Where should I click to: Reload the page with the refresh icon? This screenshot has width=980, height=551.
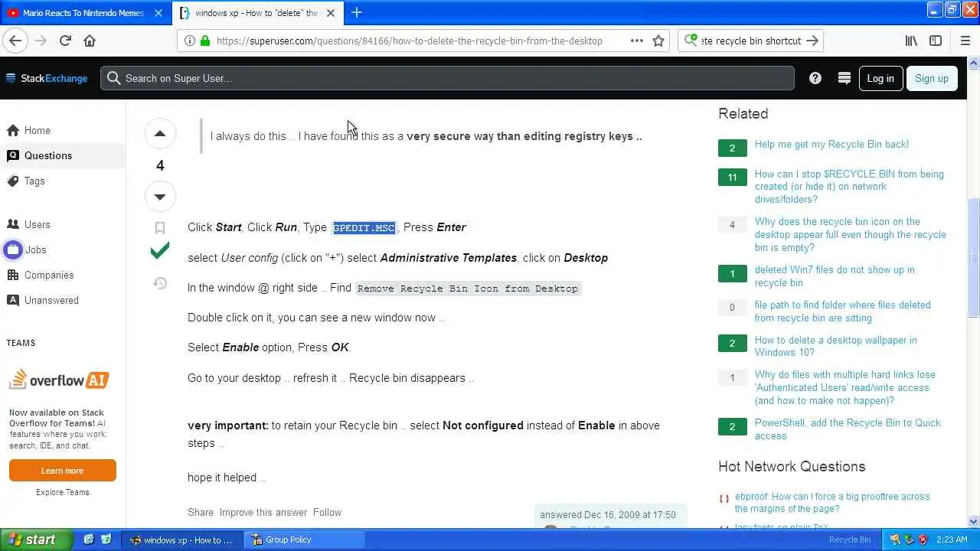(65, 41)
